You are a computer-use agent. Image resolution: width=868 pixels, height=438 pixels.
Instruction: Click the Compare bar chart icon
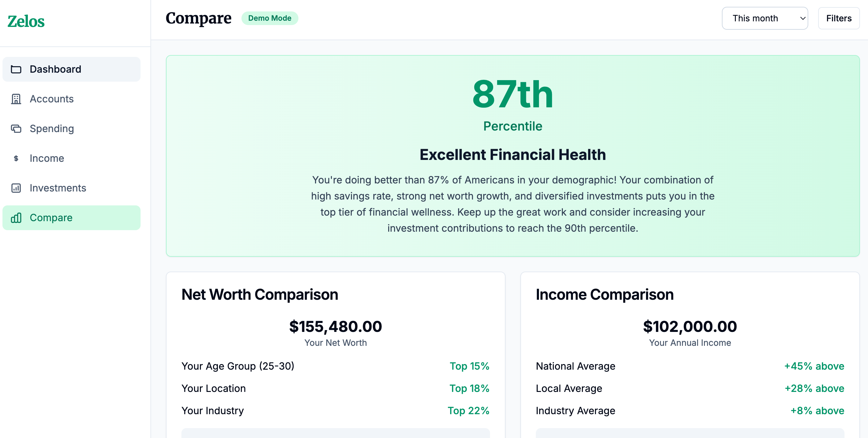[x=16, y=218]
